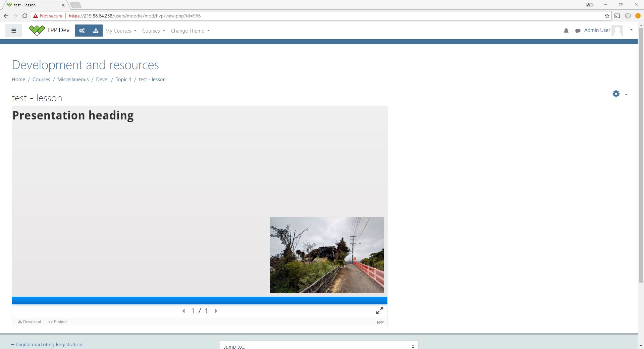The width and height of the screenshot is (644, 349).
Task: Click the cast icon in address bar
Action: [617, 16]
